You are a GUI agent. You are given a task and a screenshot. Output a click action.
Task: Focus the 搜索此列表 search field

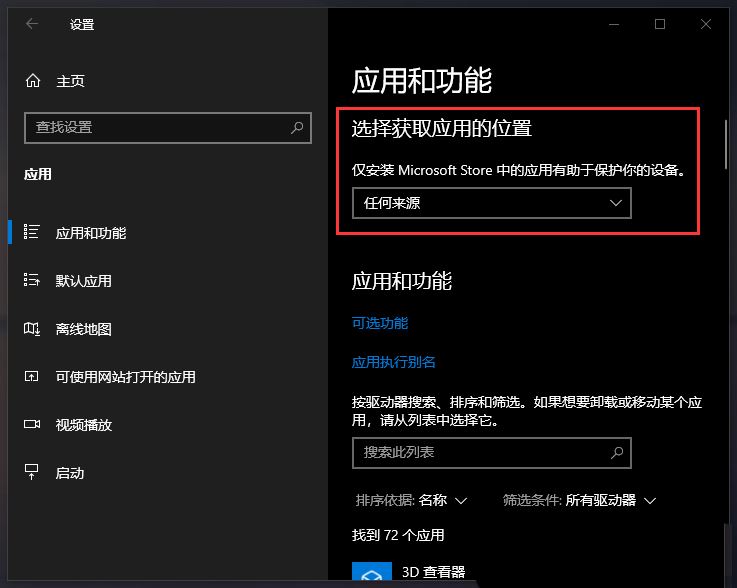[x=480, y=452]
